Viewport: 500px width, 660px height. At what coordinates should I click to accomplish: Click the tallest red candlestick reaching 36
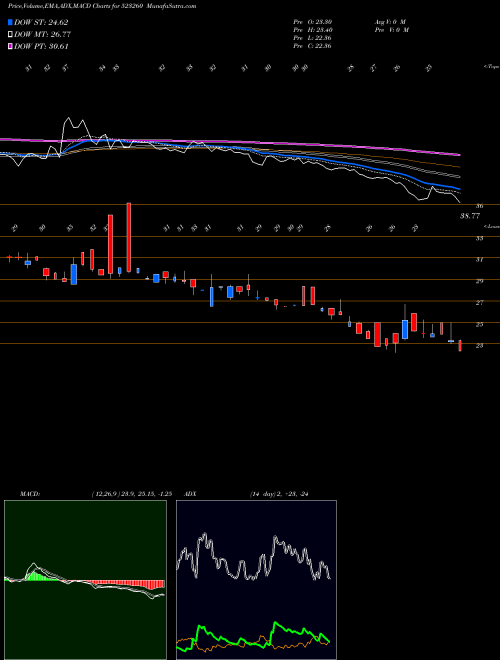[129, 237]
